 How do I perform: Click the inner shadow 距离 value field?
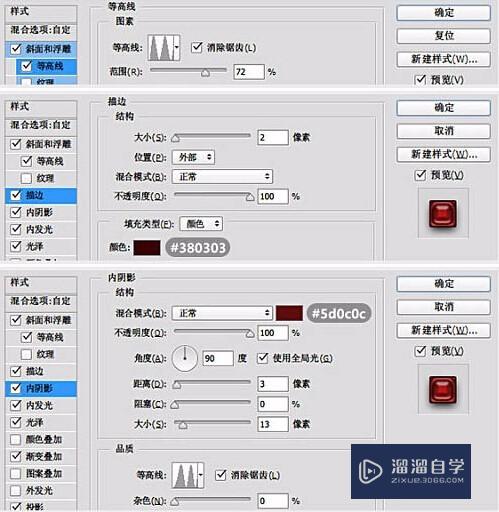[273, 384]
